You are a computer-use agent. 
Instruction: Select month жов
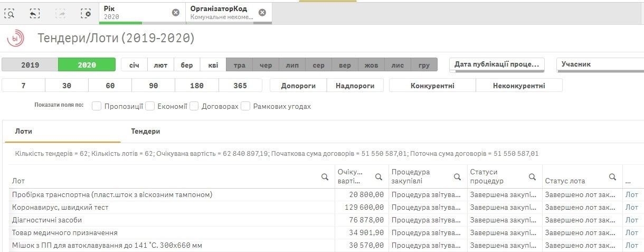pos(372,65)
